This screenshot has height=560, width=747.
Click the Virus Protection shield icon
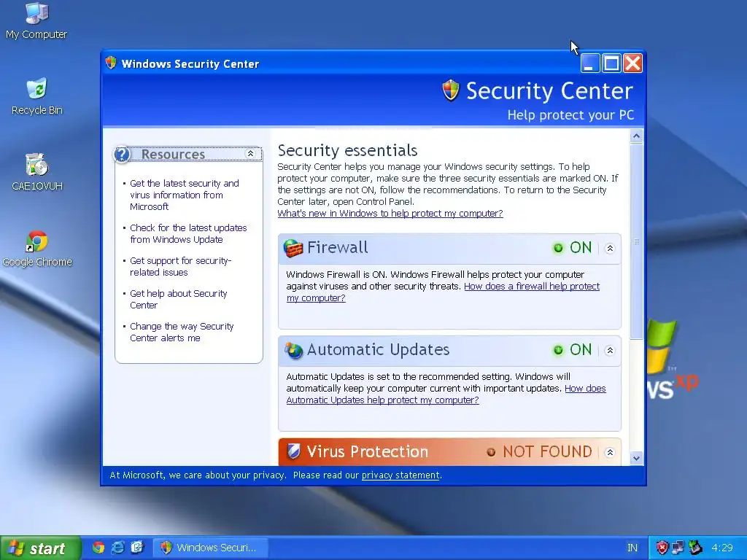coord(294,451)
